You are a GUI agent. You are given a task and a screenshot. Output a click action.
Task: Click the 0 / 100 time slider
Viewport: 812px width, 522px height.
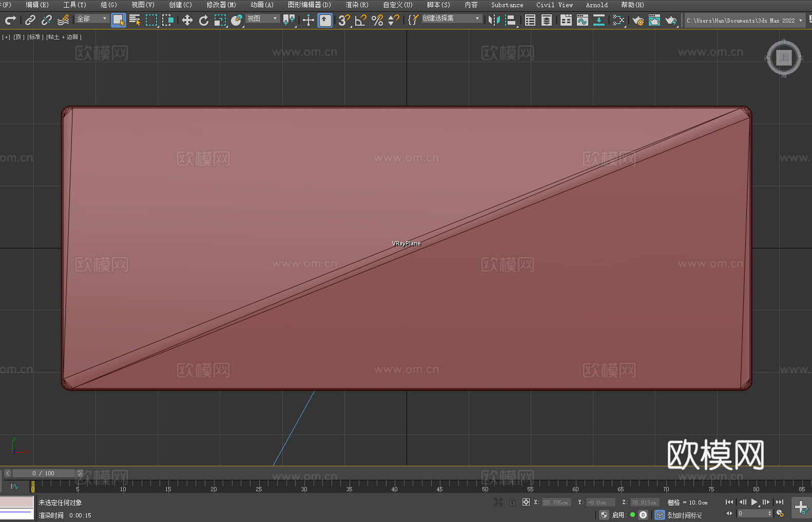tap(44, 473)
